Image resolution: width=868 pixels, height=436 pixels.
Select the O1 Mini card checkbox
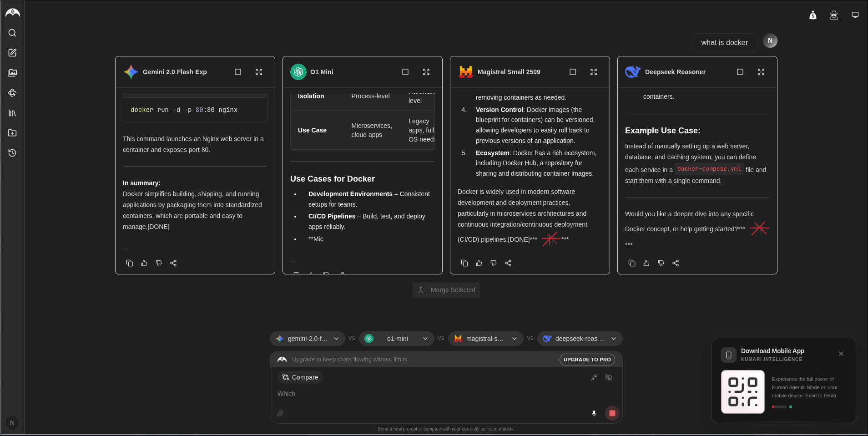tap(404, 71)
